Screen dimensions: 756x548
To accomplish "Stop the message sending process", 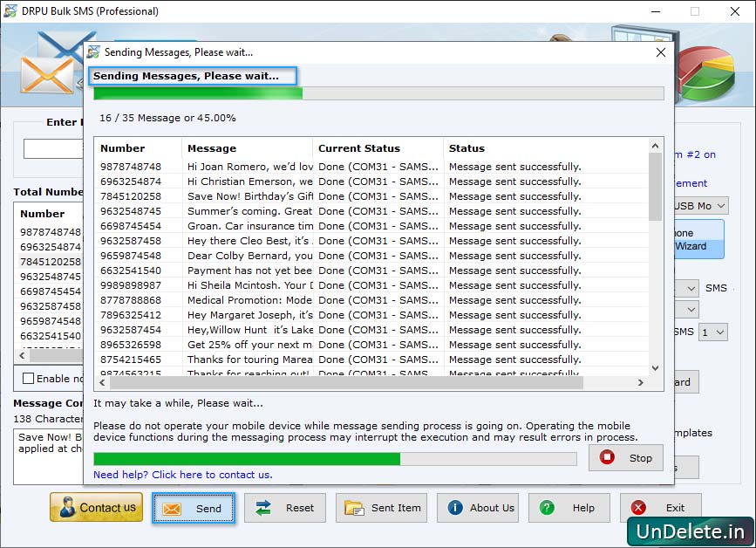I will 626,457.
